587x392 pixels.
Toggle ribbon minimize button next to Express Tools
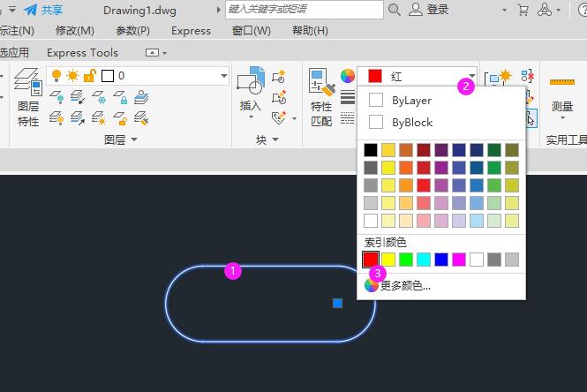(x=152, y=53)
